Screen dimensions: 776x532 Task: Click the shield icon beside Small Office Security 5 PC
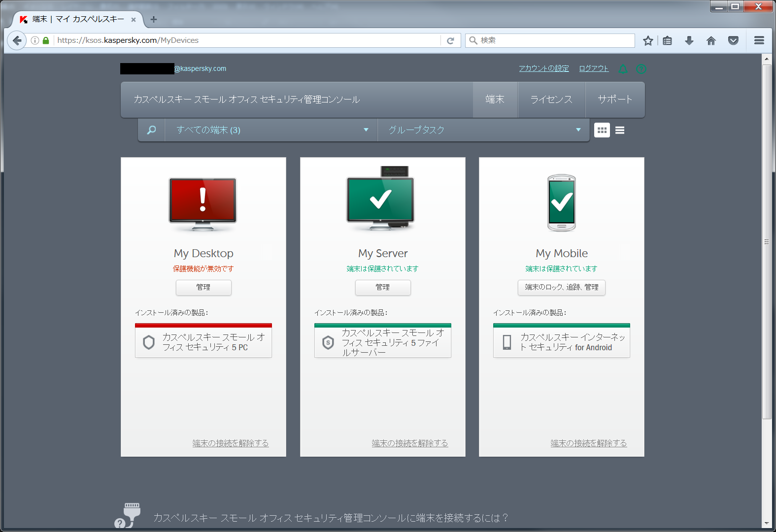pos(149,342)
